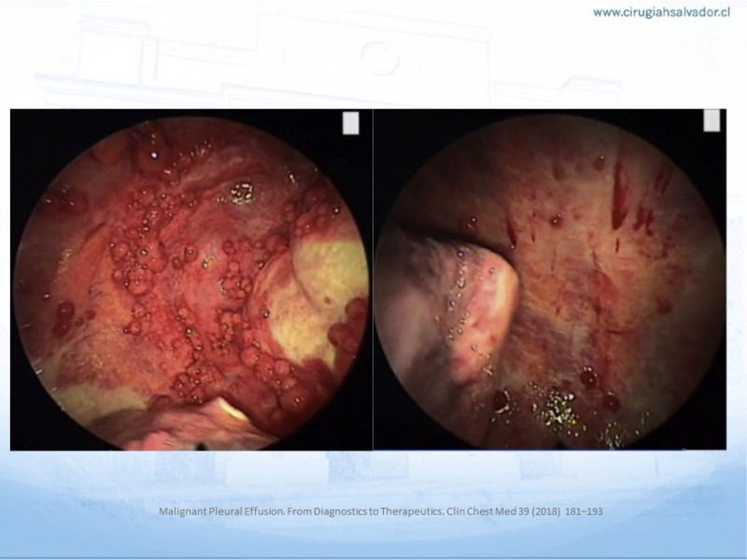Click the white marker on right image
747x560 pixels.
tap(712, 120)
